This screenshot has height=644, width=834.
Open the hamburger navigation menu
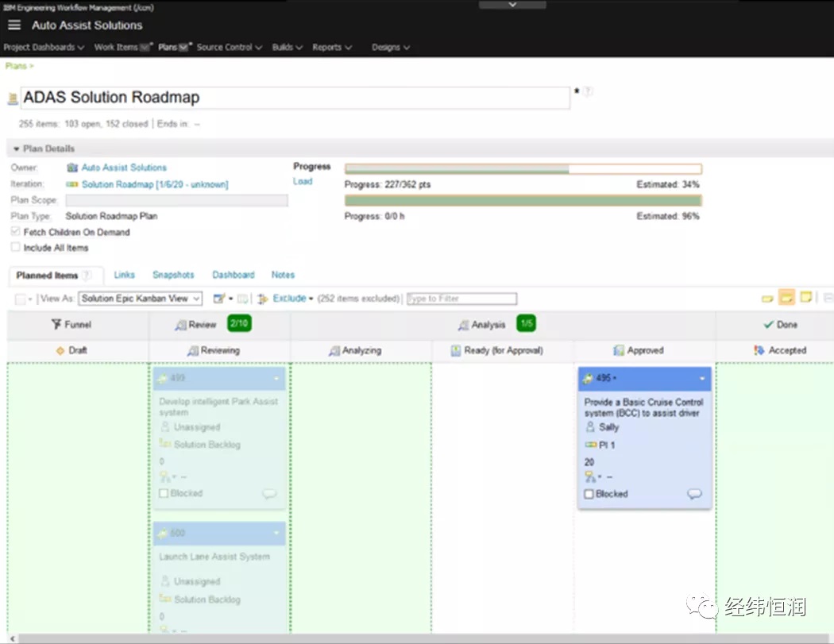point(14,25)
